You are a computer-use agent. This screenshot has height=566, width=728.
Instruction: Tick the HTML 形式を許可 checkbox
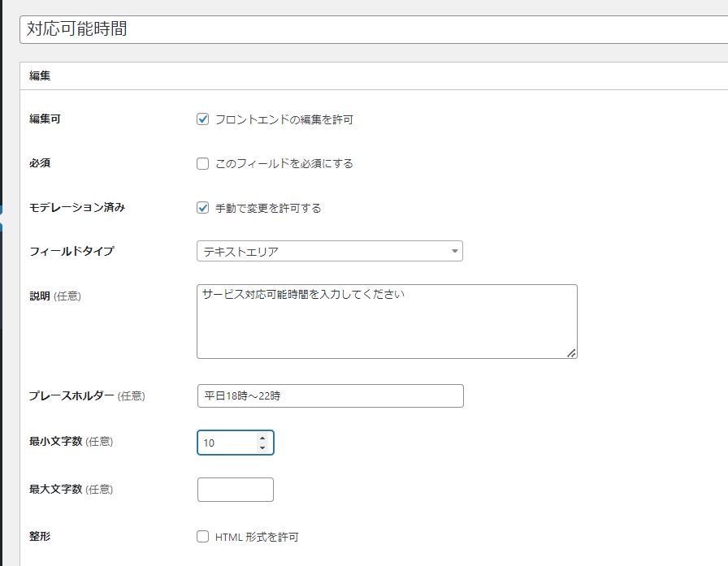pos(203,537)
